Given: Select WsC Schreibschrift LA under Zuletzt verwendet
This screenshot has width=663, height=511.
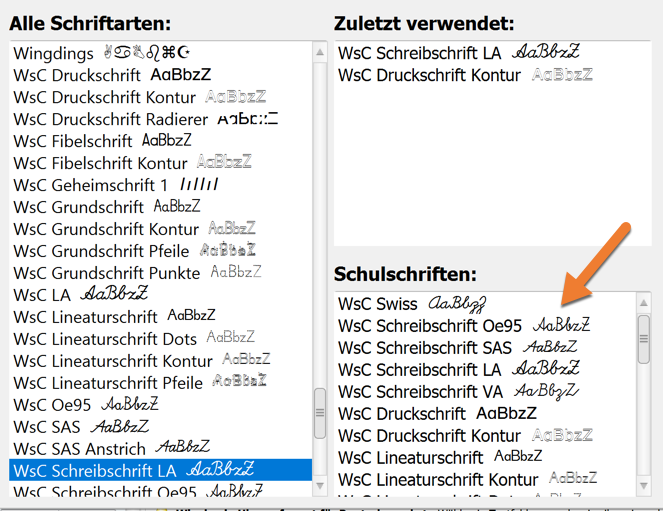Looking at the screenshot, I should pyautogui.click(x=419, y=53).
